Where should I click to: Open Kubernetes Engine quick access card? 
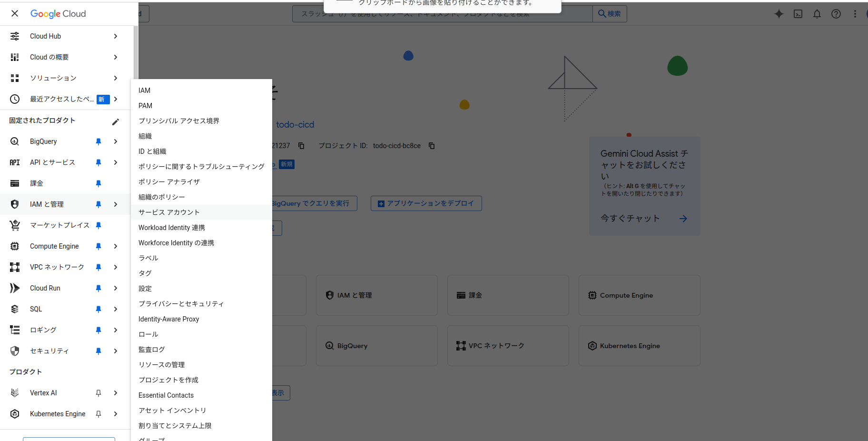pos(639,346)
